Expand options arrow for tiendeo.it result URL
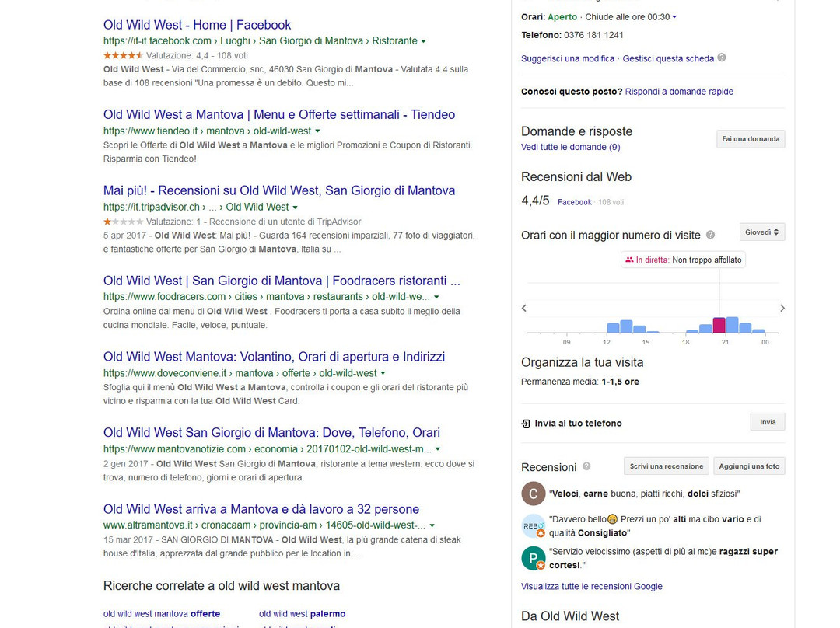The height and width of the screenshot is (628, 840). coord(317,131)
